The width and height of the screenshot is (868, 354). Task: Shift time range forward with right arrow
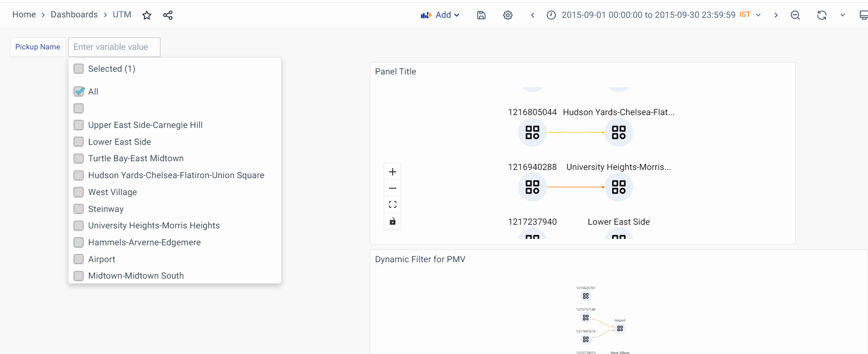[x=776, y=15]
